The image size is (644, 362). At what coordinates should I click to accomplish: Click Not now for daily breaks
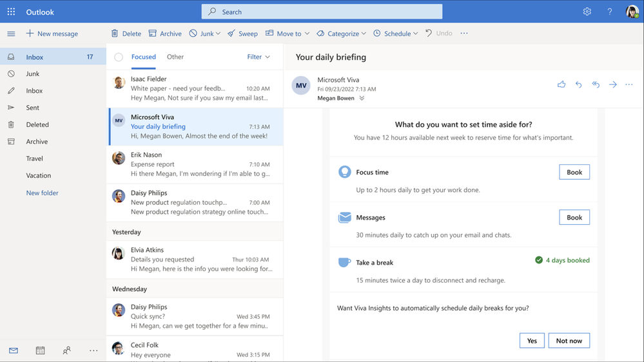tap(569, 341)
